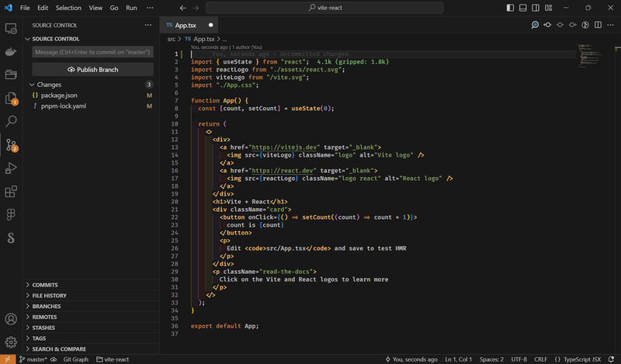Expand the BRANCHES section

pyautogui.click(x=92, y=306)
